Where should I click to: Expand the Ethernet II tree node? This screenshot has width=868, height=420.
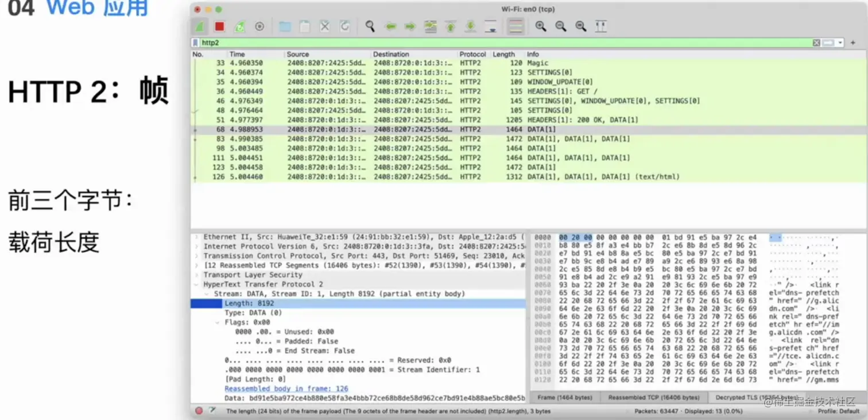click(197, 237)
